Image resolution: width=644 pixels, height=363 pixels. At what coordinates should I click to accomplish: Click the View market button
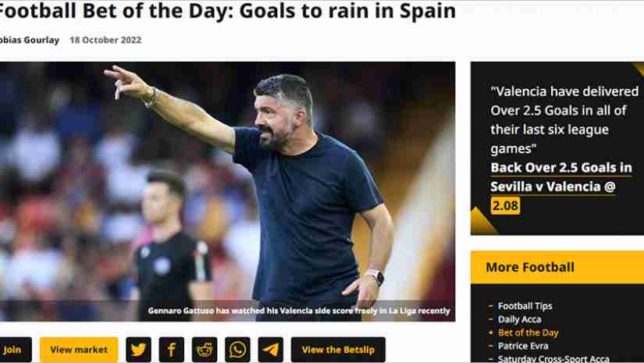pyautogui.click(x=79, y=350)
